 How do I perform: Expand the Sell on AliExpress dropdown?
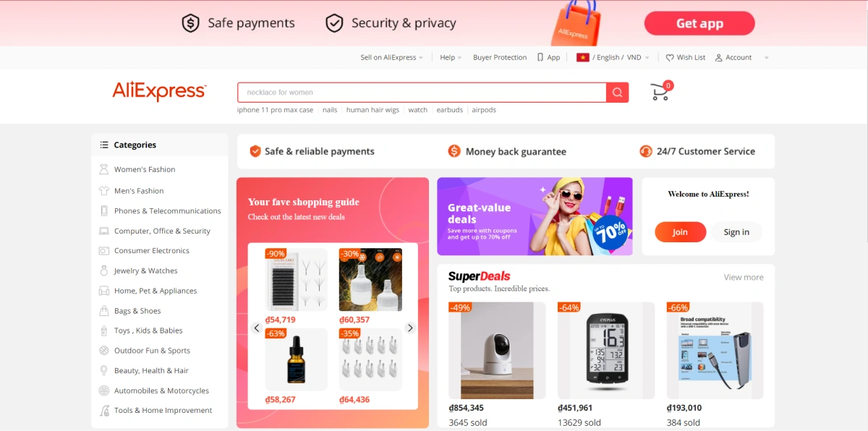tap(391, 58)
